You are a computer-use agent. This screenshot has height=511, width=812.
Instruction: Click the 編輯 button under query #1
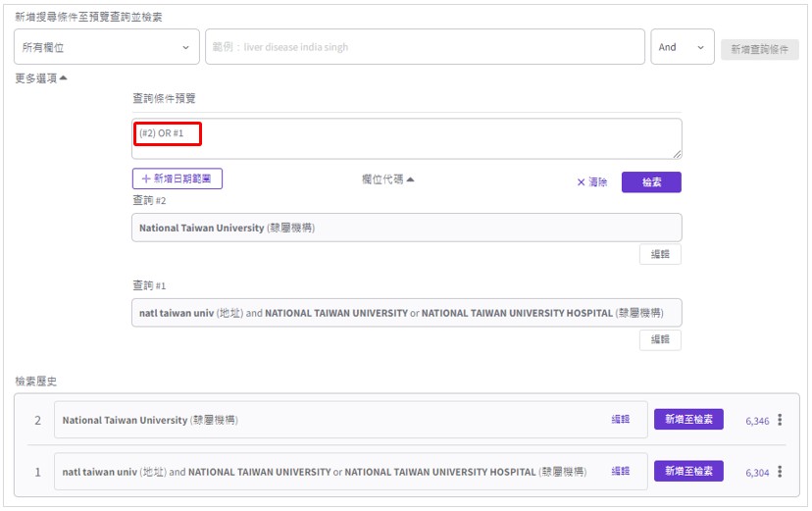click(660, 339)
